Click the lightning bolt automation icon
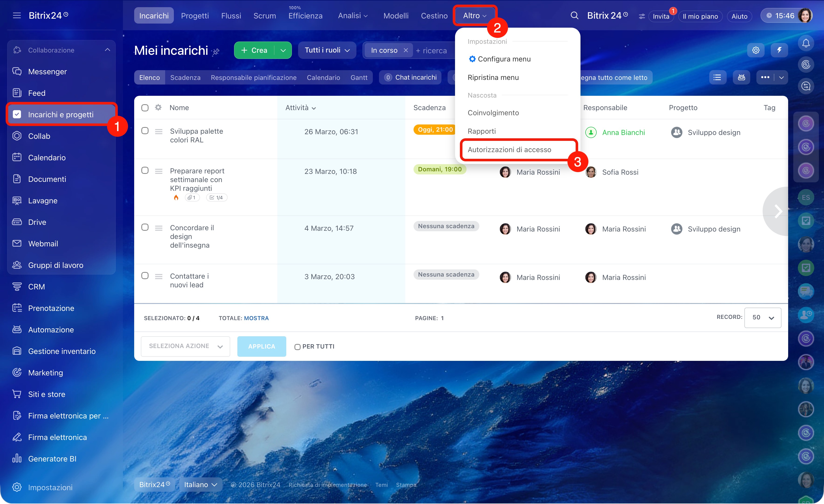824x504 pixels. pyautogui.click(x=779, y=50)
